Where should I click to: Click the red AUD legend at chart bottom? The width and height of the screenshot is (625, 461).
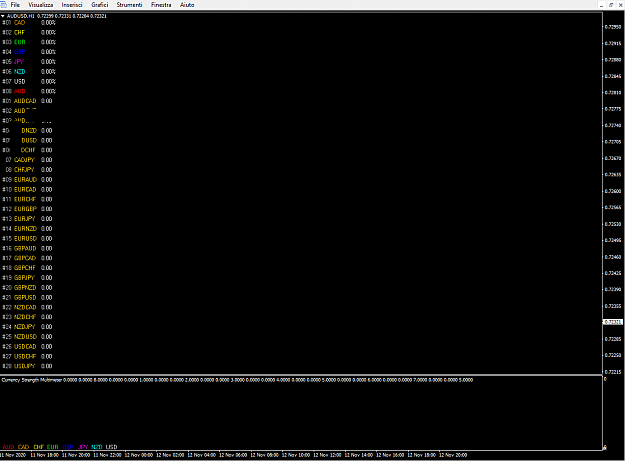(x=8, y=447)
